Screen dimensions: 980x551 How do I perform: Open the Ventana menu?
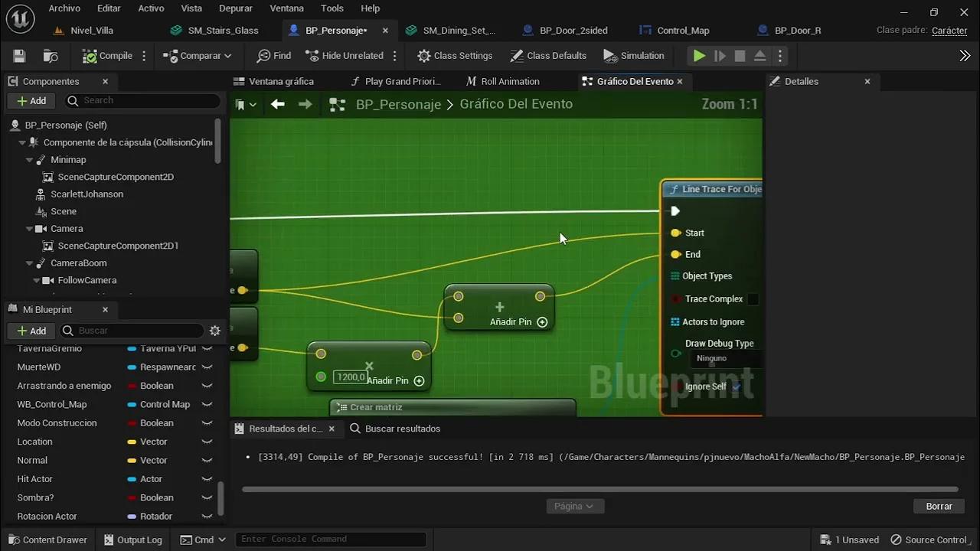coord(286,8)
